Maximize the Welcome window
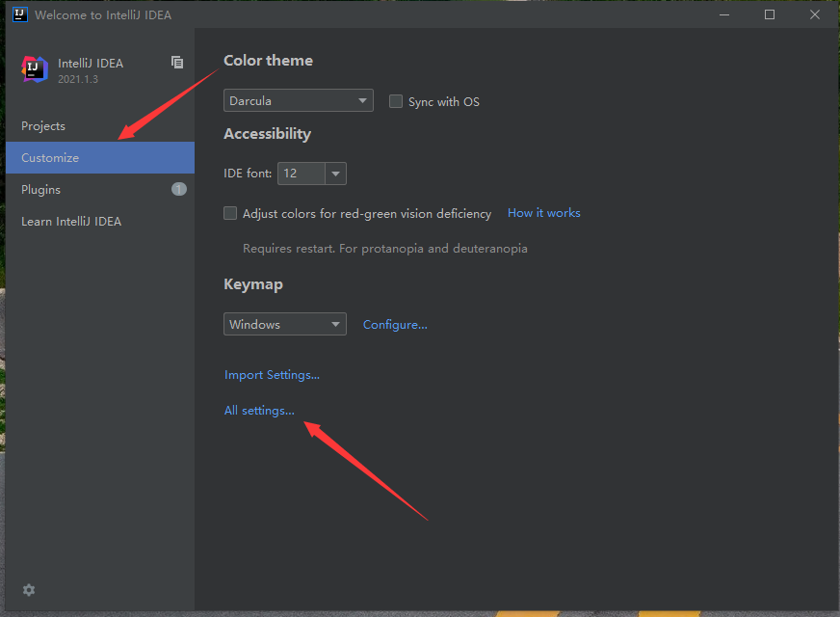The width and height of the screenshot is (840, 617). click(770, 14)
